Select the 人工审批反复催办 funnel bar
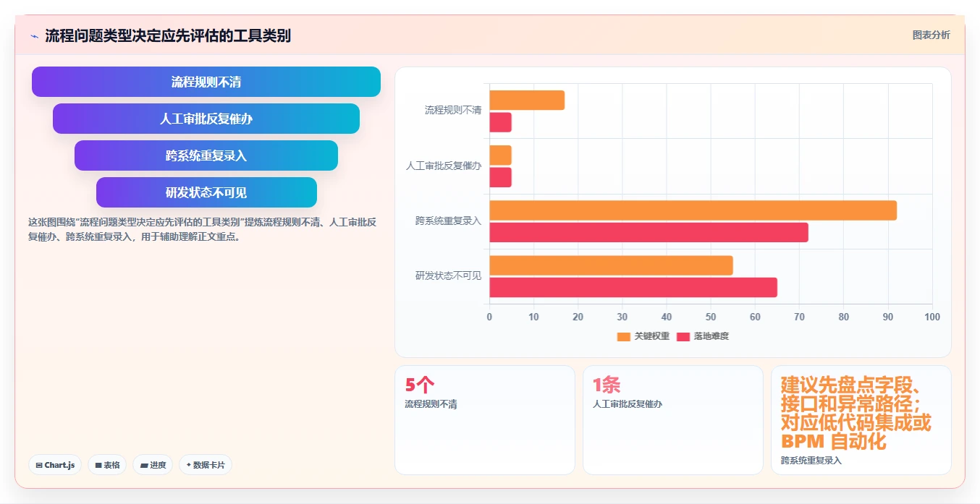 [206, 119]
